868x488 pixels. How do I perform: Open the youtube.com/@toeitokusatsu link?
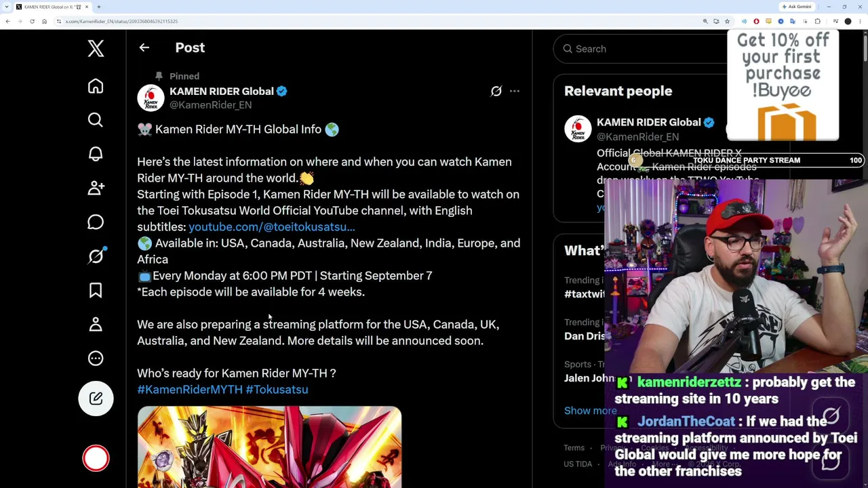coord(272,227)
